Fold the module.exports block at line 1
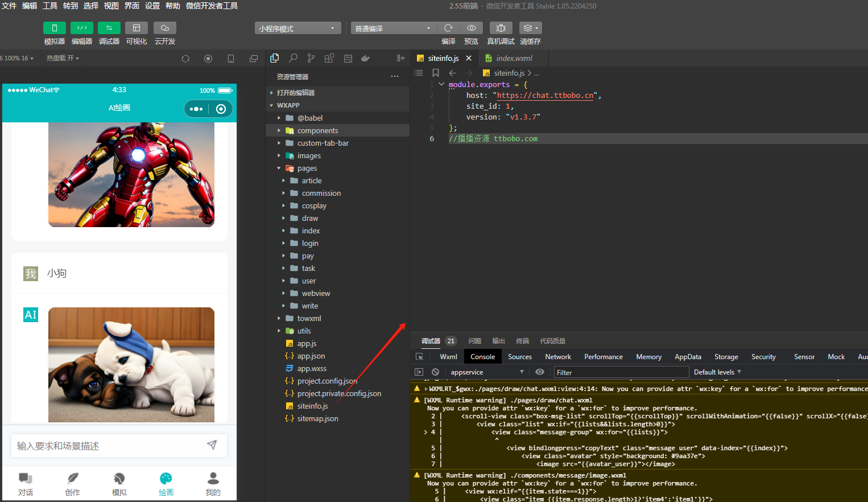Viewport: 868px width, 502px height. 441,84
